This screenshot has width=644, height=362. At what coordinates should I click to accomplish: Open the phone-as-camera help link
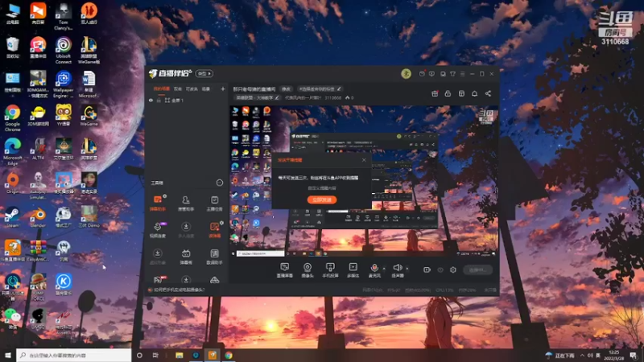click(179, 290)
